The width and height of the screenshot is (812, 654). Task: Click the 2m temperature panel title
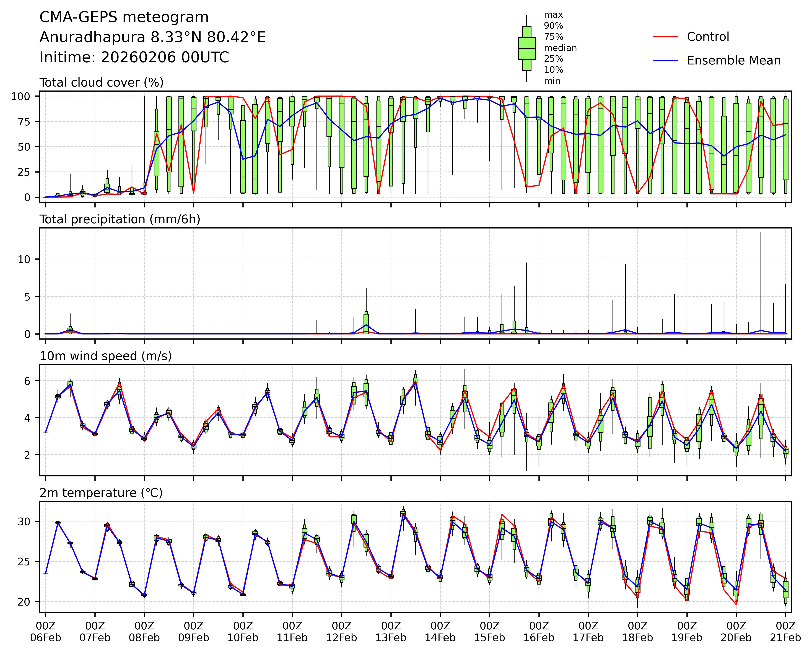101,493
